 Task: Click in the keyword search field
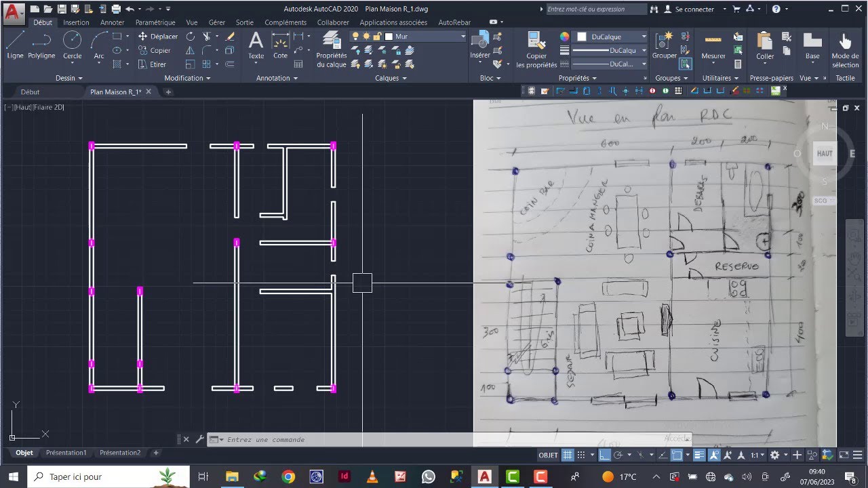tap(595, 9)
